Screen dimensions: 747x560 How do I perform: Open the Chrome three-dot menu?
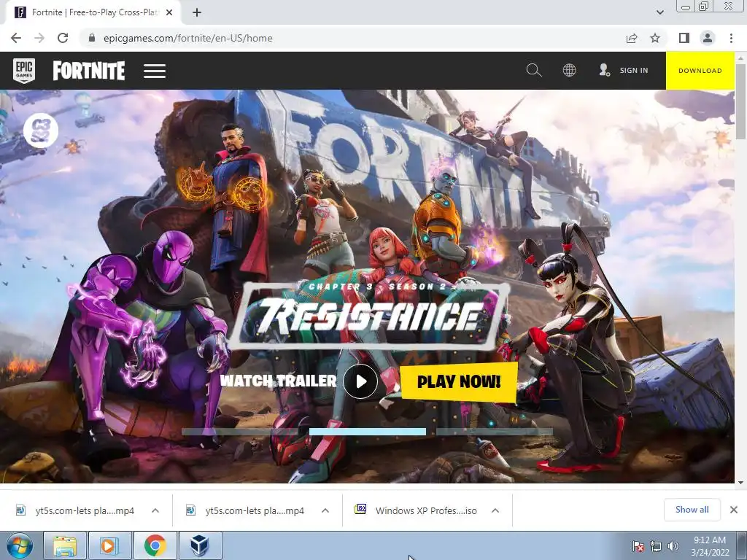coord(731,38)
